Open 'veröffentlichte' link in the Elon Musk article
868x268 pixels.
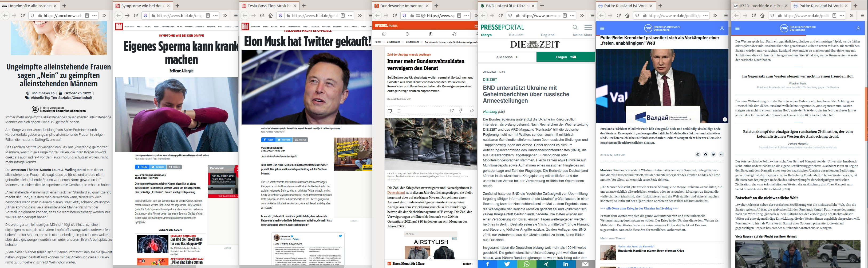click(x=276, y=182)
